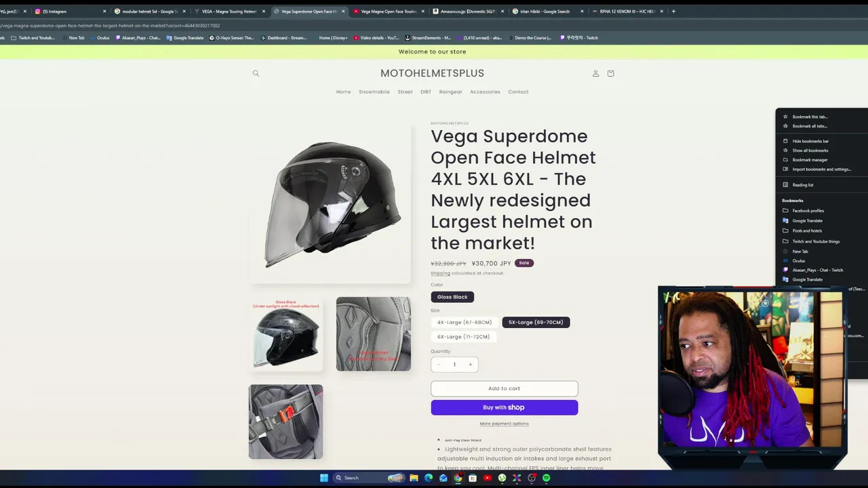868x488 pixels.
Task: Decrease quantity with the minus button
Action: (439, 365)
